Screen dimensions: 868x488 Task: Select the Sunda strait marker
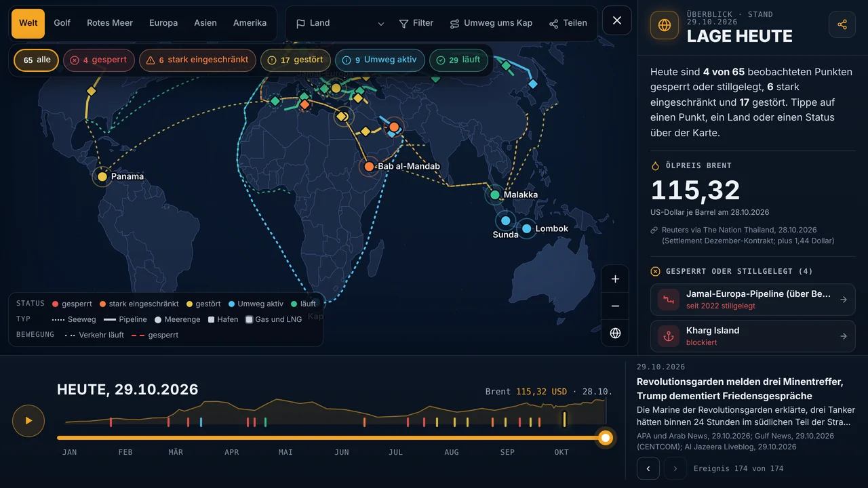pos(505,220)
